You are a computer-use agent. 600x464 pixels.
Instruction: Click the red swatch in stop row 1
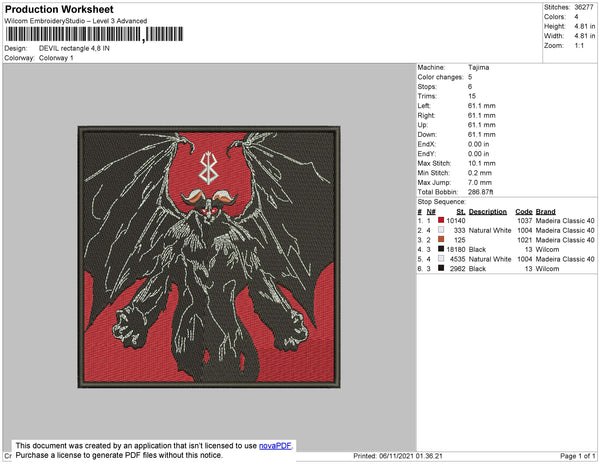[441, 220]
